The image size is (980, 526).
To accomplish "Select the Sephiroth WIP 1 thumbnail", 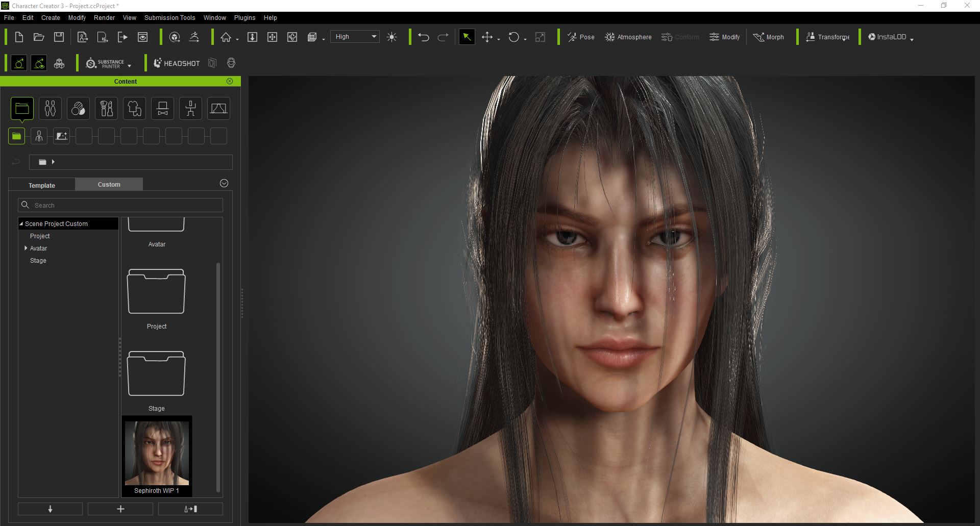I will click(x=157, y=457).
